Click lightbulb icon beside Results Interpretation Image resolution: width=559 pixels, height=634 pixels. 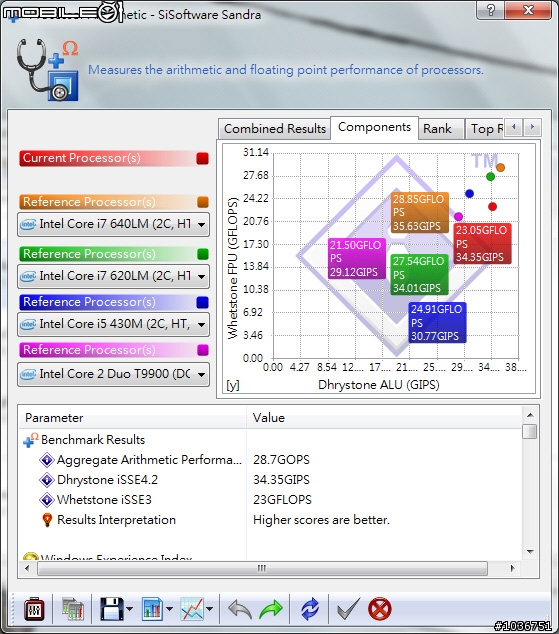coord(47,520)
